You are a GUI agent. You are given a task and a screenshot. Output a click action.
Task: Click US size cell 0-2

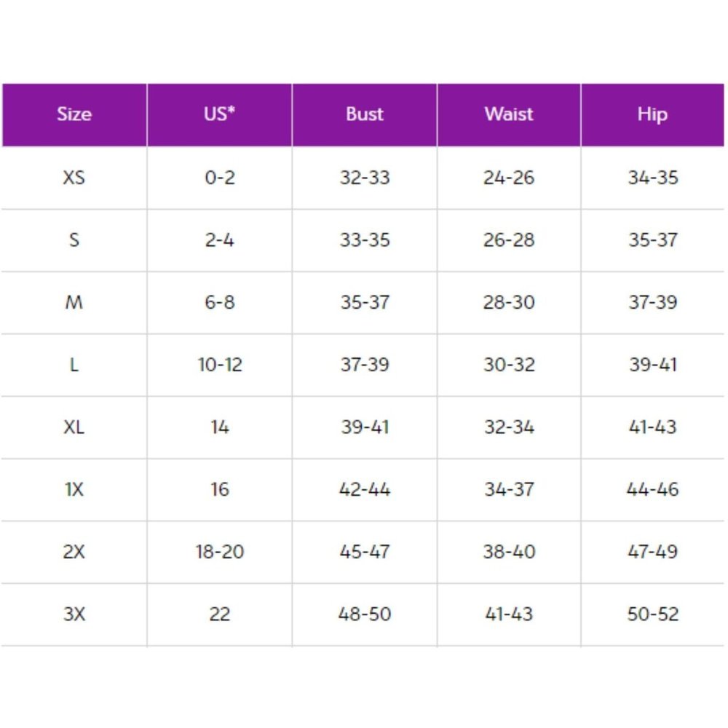(x=219, y=178)
